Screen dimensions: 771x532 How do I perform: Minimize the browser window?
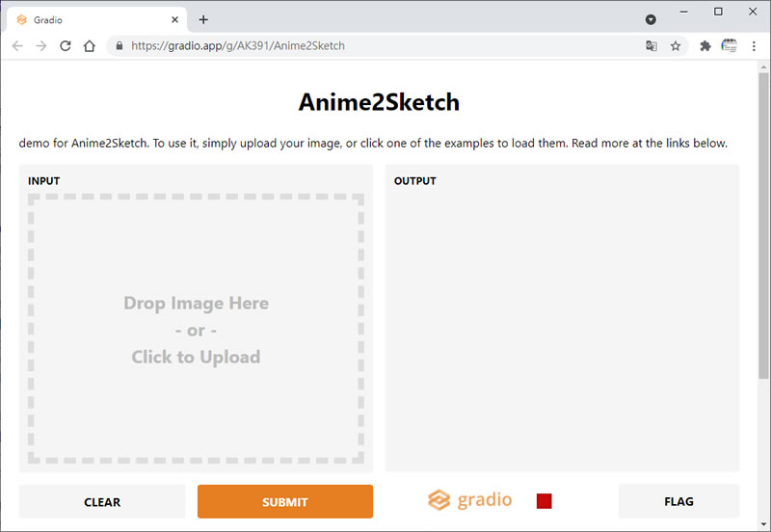683,12
